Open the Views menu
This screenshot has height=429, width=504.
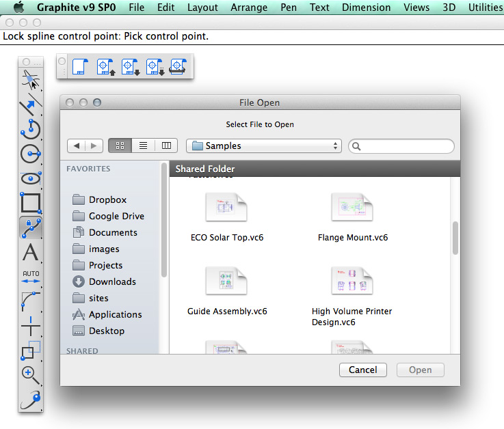416,7
